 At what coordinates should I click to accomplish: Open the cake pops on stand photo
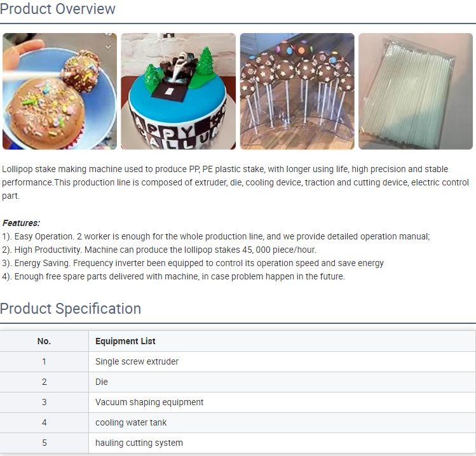(297, 91)
